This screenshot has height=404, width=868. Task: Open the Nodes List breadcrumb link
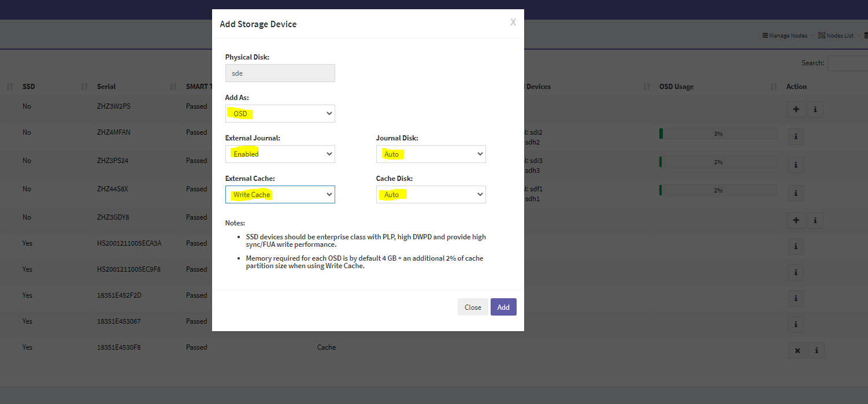pos(836,35)
